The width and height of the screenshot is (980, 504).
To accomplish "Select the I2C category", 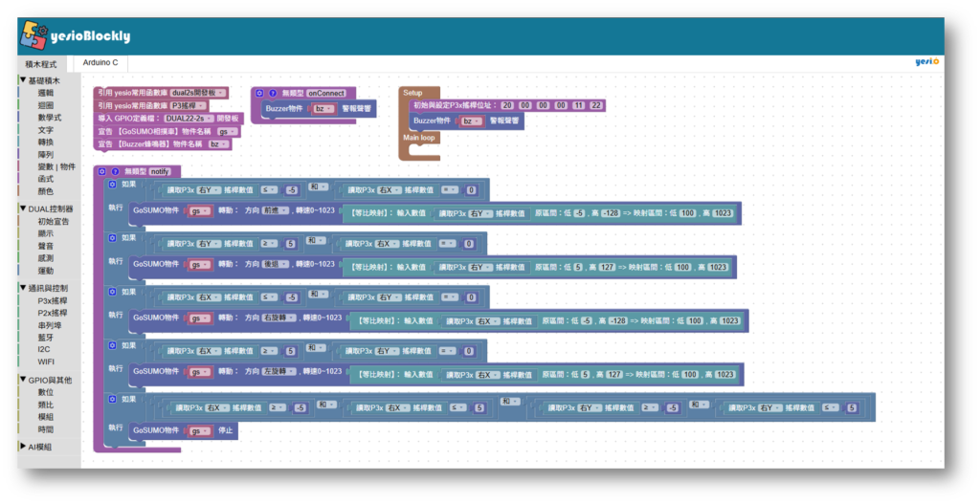I will (44, 349).
